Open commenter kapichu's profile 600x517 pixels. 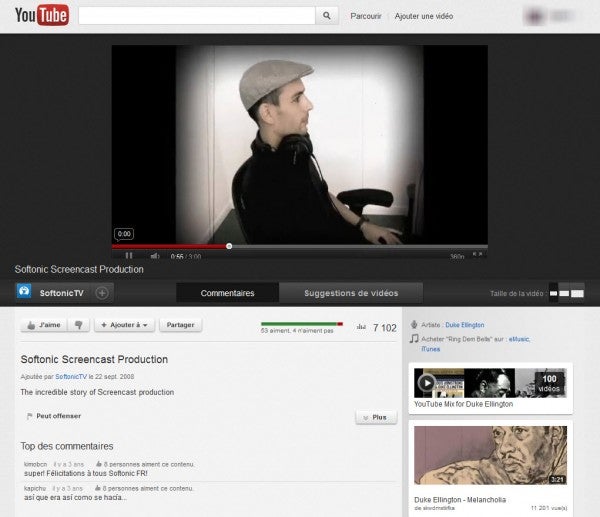tap(35, 488)
